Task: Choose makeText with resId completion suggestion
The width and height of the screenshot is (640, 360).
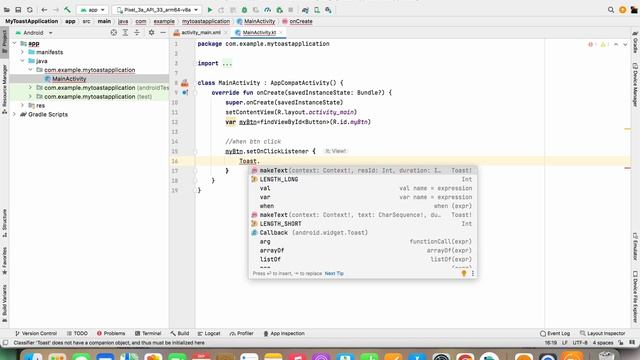Action: (362, 171)
